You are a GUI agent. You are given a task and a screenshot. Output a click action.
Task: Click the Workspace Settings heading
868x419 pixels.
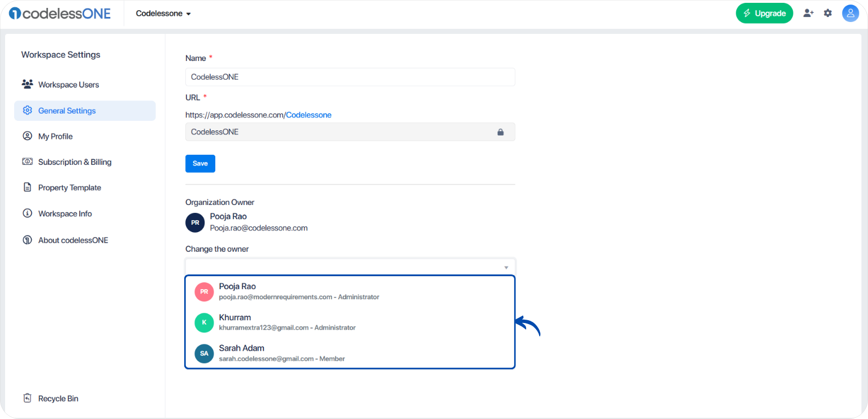click(x=60, y=55)
